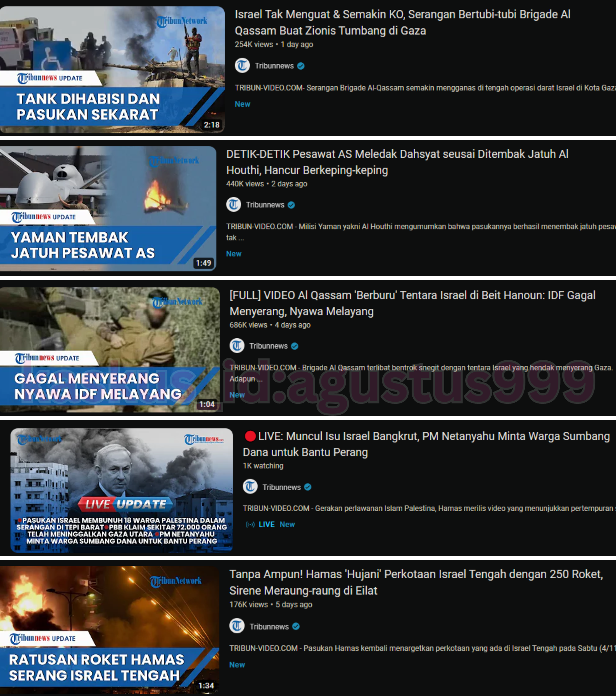
Task: Click the title 'Tanpa Ampun! Hamas Hujani Perkotaan'
Action: [x=416, y=582]
